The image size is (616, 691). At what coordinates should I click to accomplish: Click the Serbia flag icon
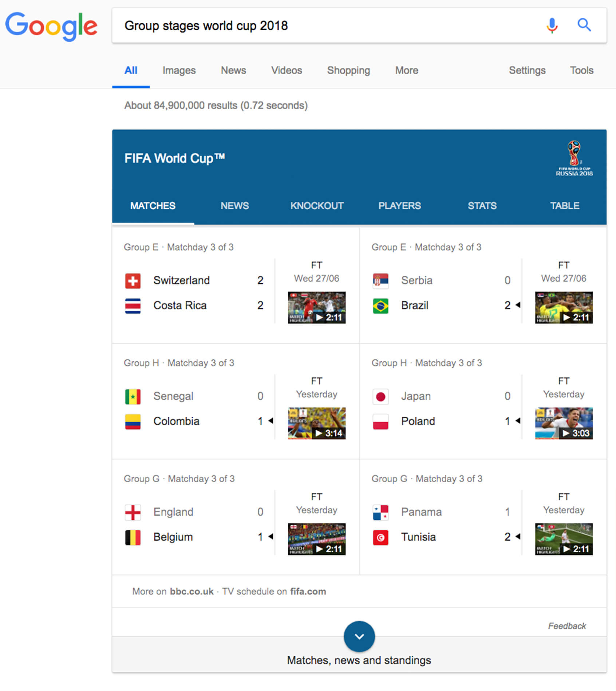[x=380, y=281]
